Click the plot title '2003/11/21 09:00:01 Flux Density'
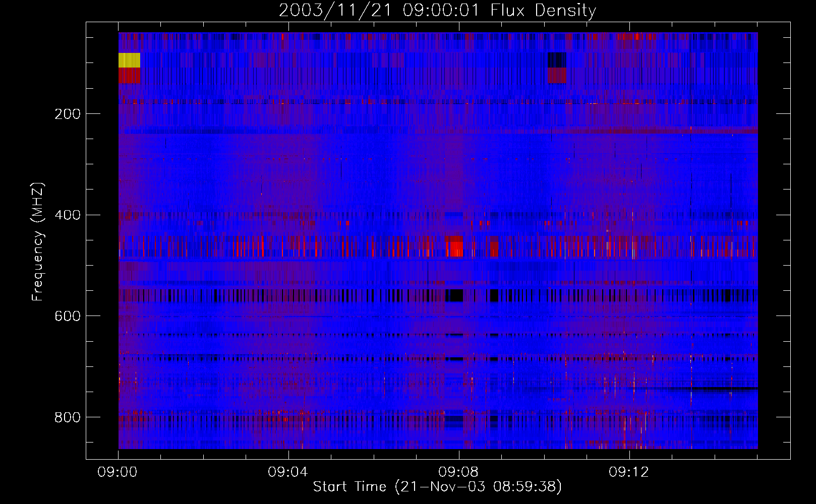This screenshot has width=816, height=504. click(x=437, y=10)
